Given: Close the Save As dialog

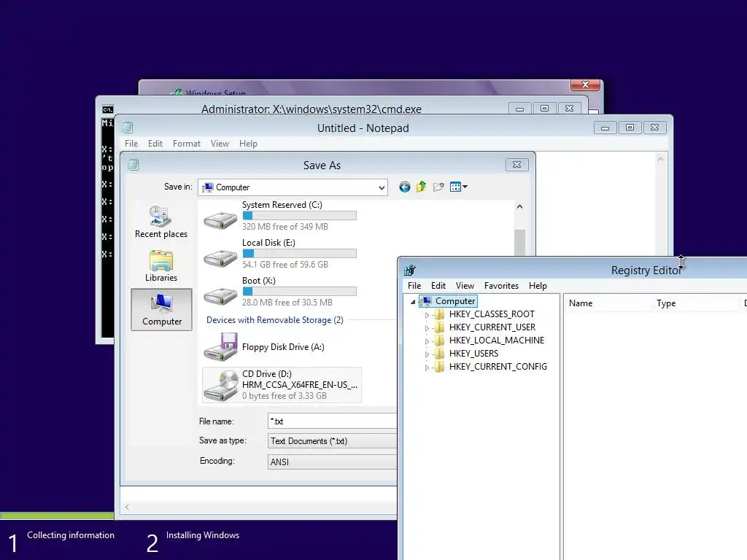Looking at the screenshot, I should coord(517,165).
